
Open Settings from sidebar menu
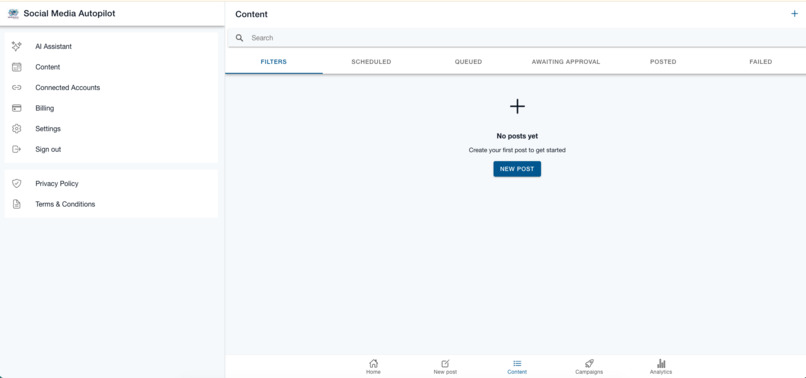[111, 129]
